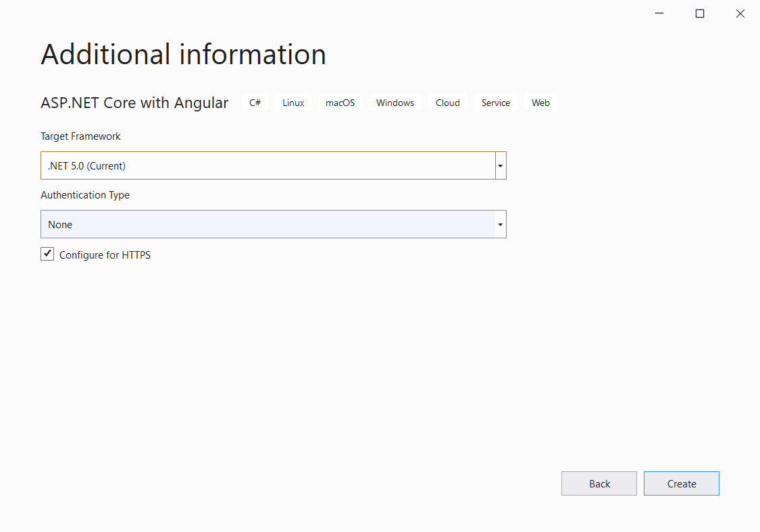
Task: Select the C# language tag
Action: tap(255, 103)
